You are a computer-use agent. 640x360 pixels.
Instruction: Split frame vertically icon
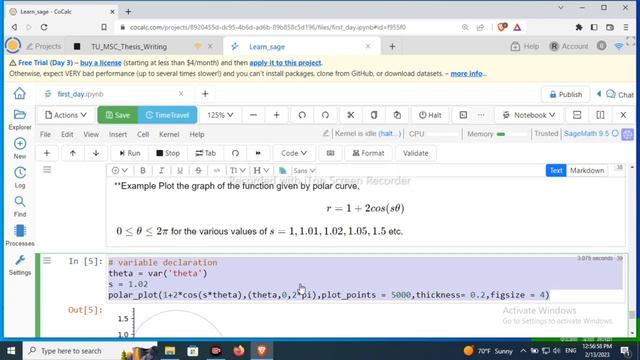coord(600,115)
